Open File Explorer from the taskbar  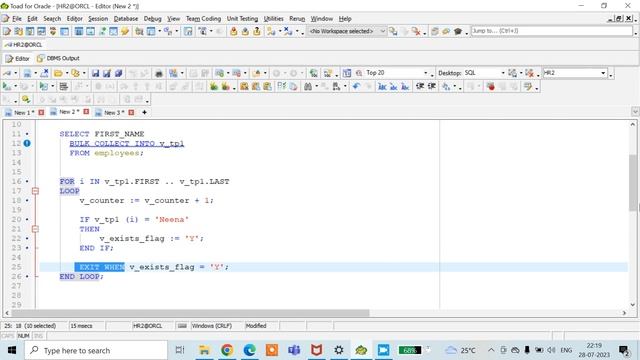pyautogui.click(x=204, y=350)
